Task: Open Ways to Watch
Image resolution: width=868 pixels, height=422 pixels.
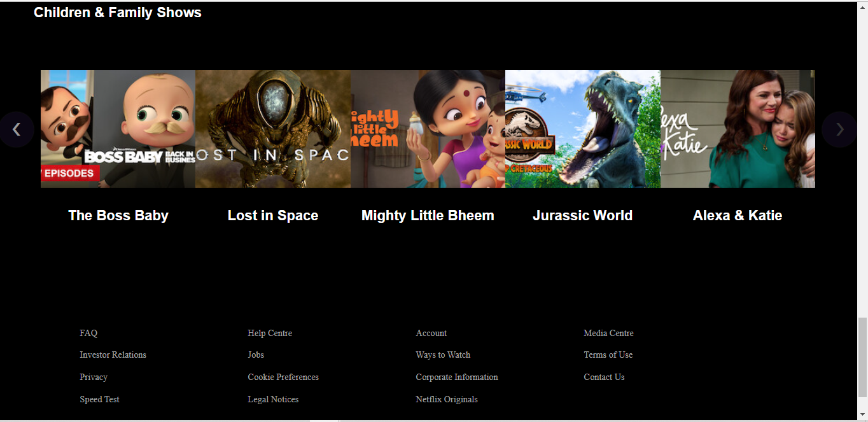Action: [443, 355]
